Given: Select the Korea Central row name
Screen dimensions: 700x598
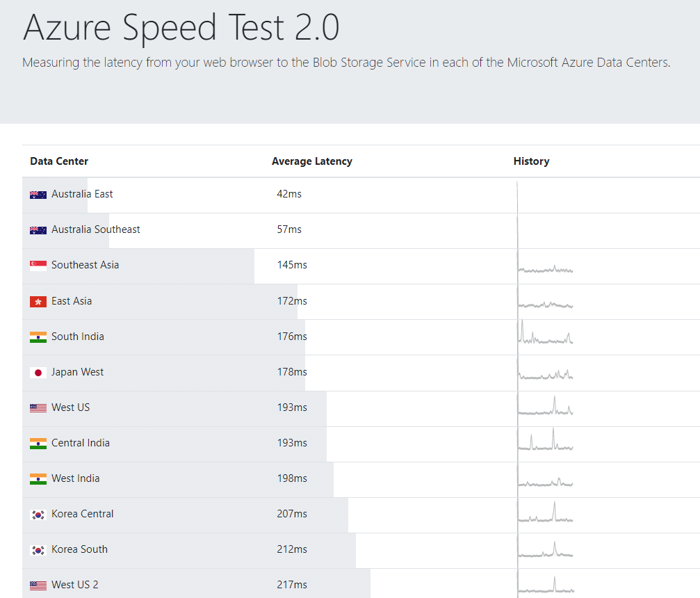Looking at the screenshot, I should click(x=83, y=514).
